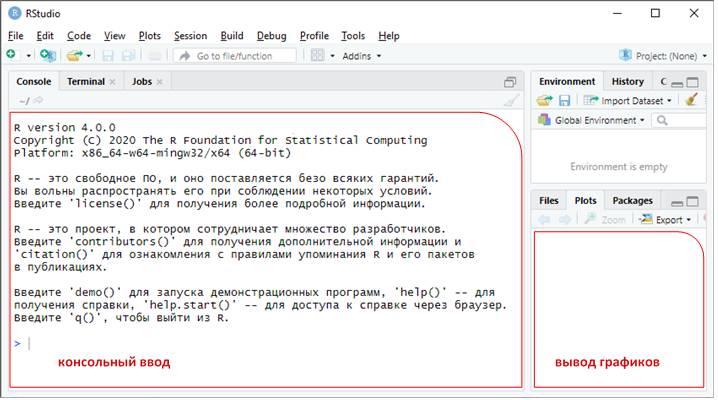Click the Go to file/function field
718x400 pixels.
(x=240, y=55)
